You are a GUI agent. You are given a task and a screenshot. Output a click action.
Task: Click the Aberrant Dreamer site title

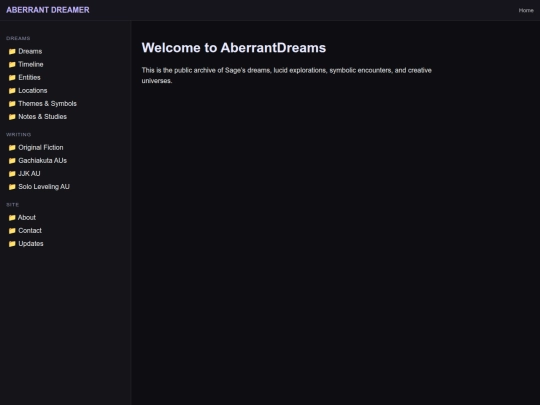point(48,10)
